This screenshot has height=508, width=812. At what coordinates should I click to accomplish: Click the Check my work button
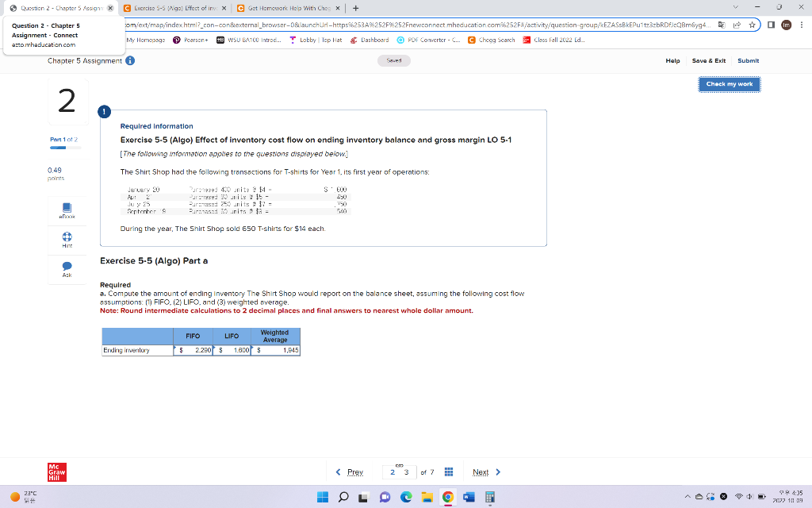(729, 83)
